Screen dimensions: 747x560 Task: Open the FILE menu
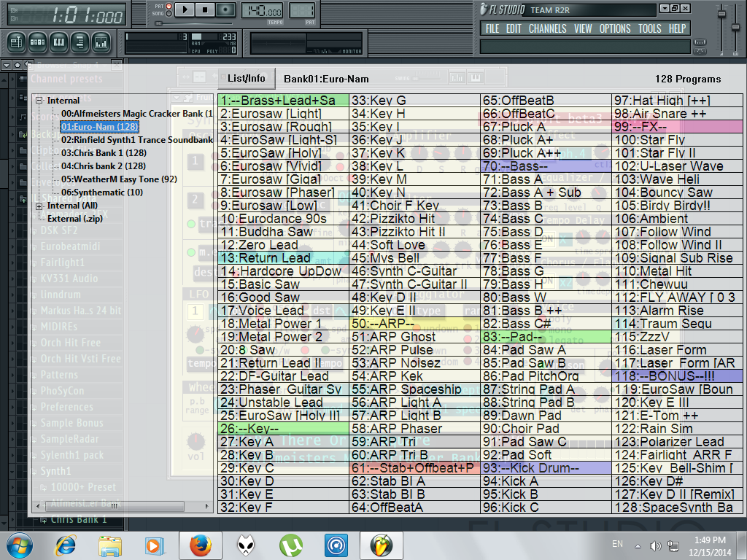pos(492,28)
